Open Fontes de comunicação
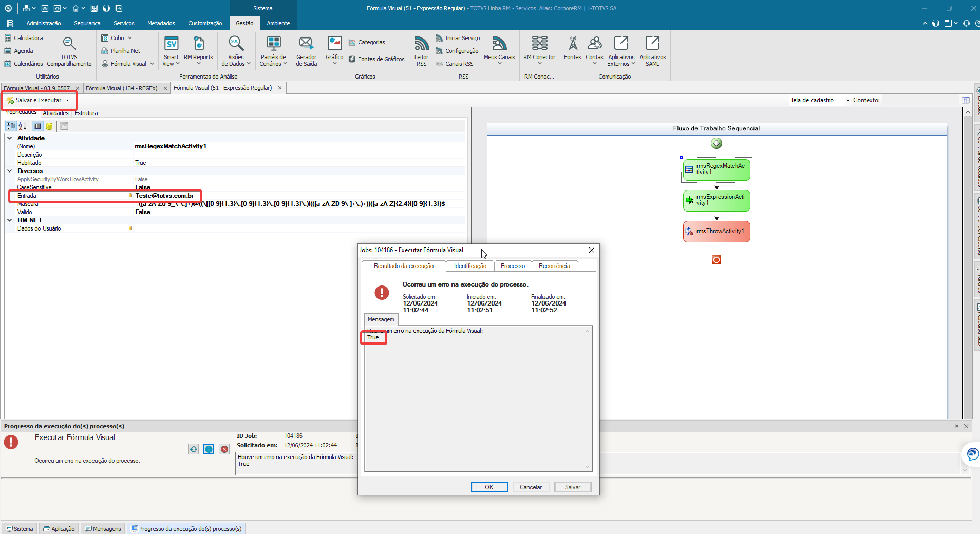 click(572, 48)
